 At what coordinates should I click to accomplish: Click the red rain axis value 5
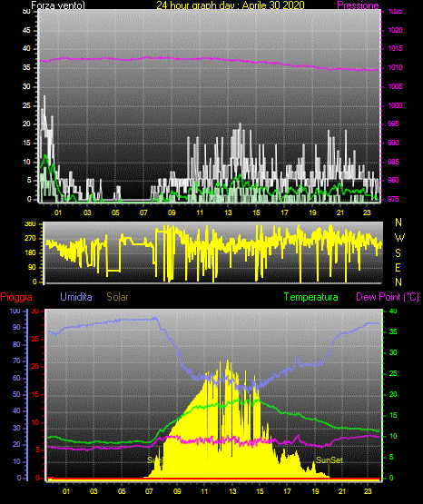click(x=37, y=450)
